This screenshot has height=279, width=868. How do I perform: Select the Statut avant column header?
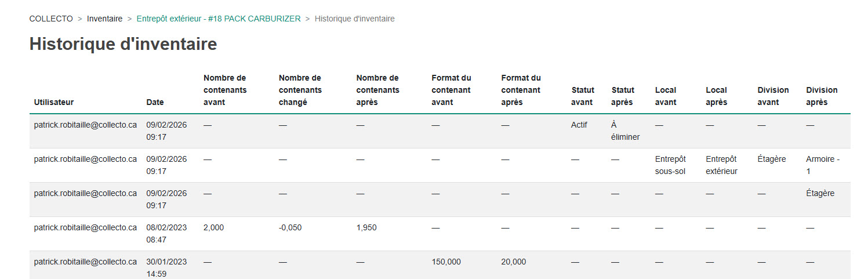583,96
